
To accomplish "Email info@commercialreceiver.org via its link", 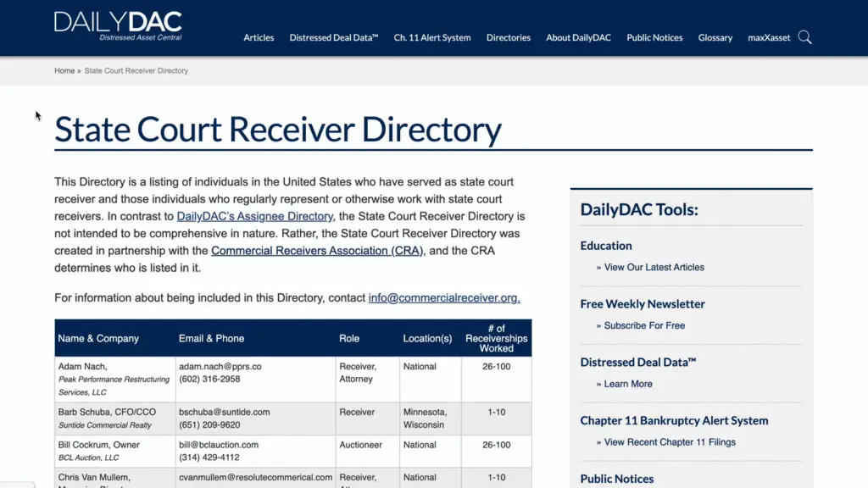I will 443,297.
